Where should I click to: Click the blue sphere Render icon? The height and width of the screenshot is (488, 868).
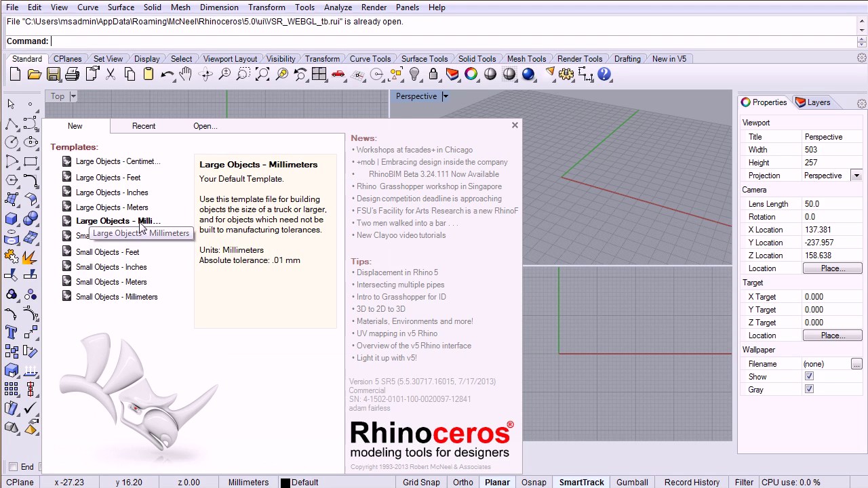pos(528,75)
